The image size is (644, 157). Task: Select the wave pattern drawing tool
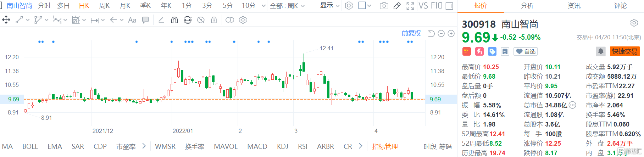pyautogui.click(x=56, y=20)
